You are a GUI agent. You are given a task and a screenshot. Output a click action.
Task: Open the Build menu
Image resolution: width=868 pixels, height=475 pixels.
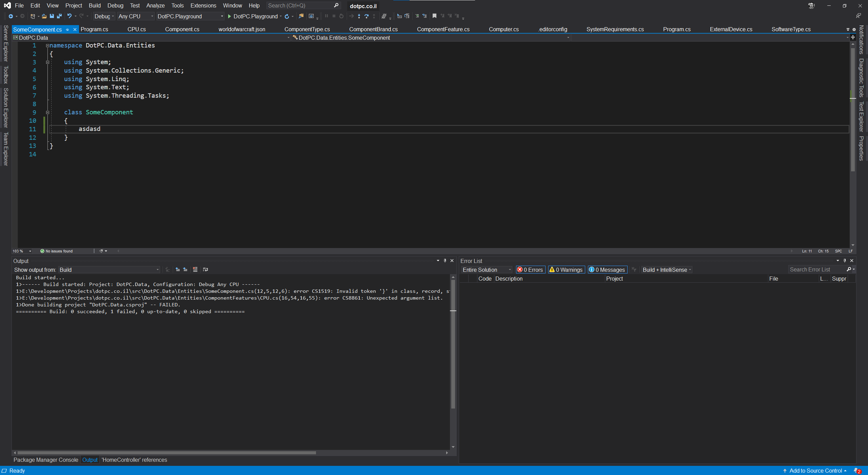95,5
